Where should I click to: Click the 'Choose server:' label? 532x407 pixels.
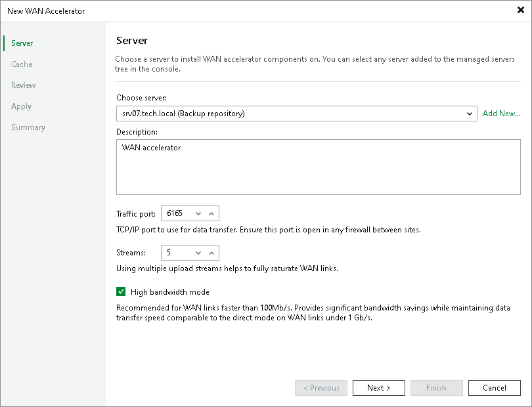pos(141,98)
